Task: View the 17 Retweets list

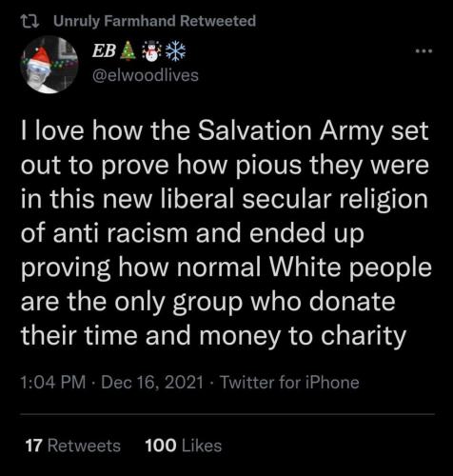Action: click(73, 446)
